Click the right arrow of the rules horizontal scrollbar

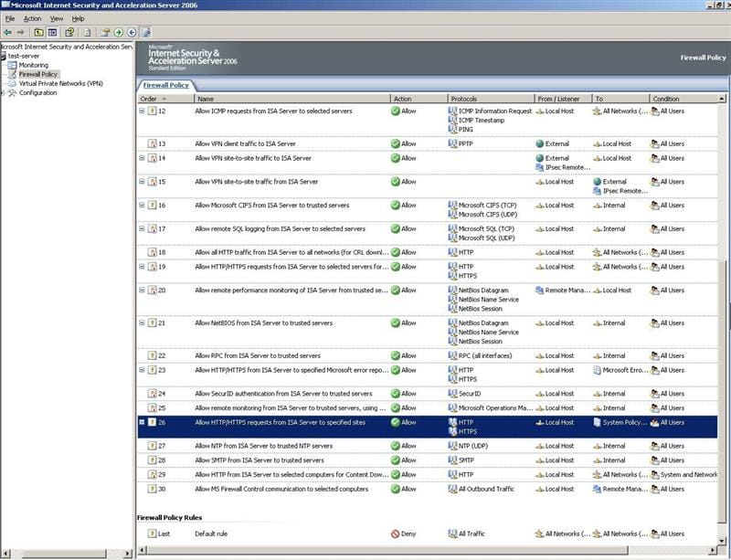[x=713, y=550]
